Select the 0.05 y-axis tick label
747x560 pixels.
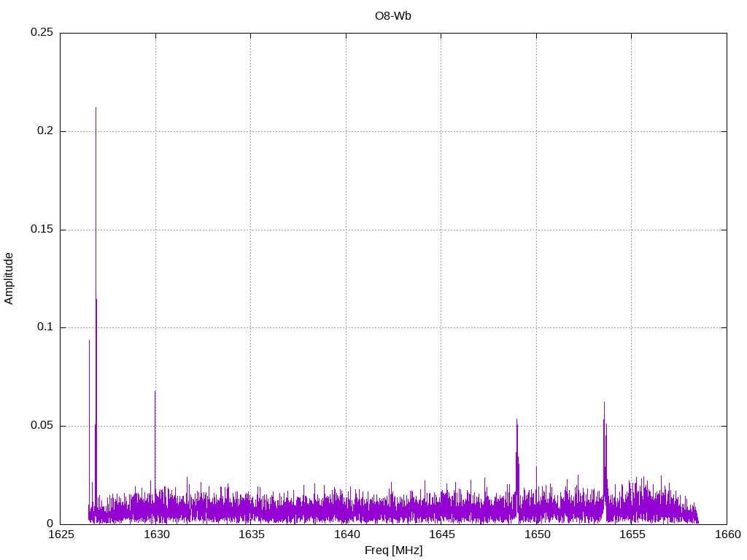42,426
